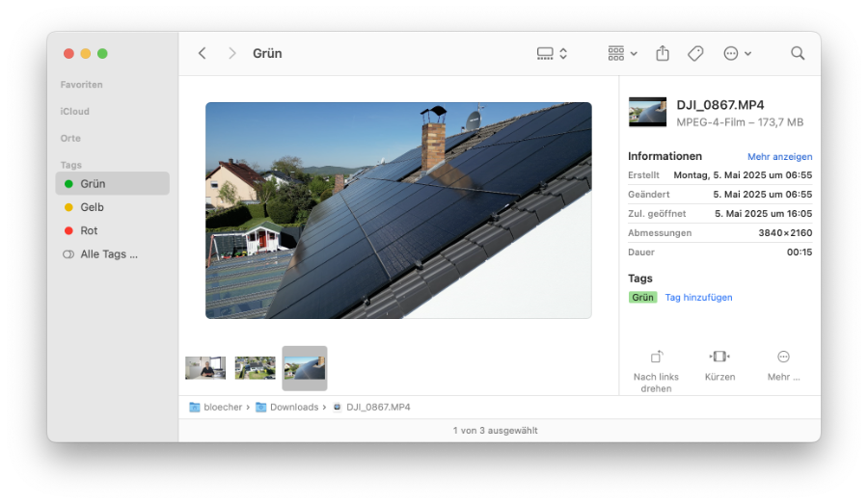Click the Geändert date value
This screenshot has height=504, width=868.
pyautogui.click(x=762, y=195)
